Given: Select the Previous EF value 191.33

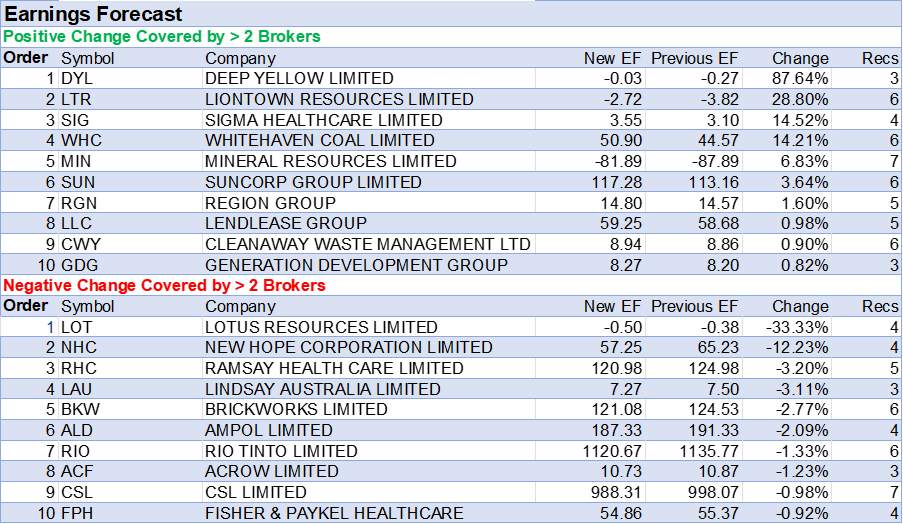Looking at the screenshot, I should [711, 430].
